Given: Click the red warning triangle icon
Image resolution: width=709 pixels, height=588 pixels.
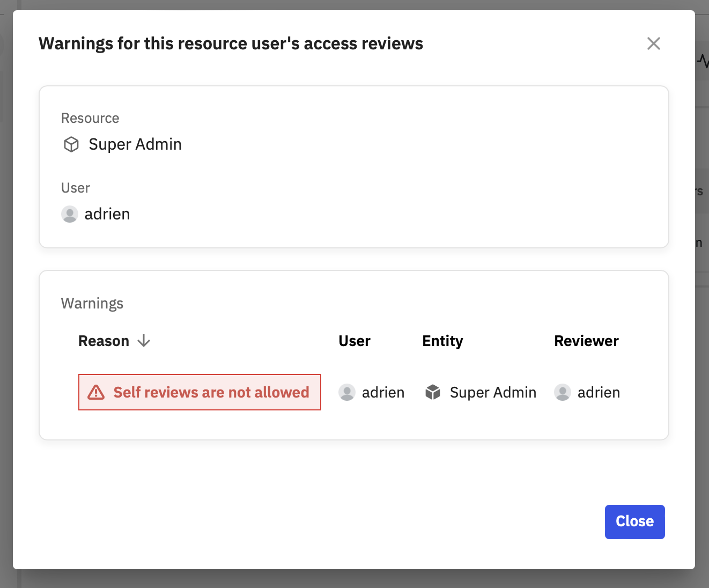Looking at the screenshot, I should coord(96,392).
